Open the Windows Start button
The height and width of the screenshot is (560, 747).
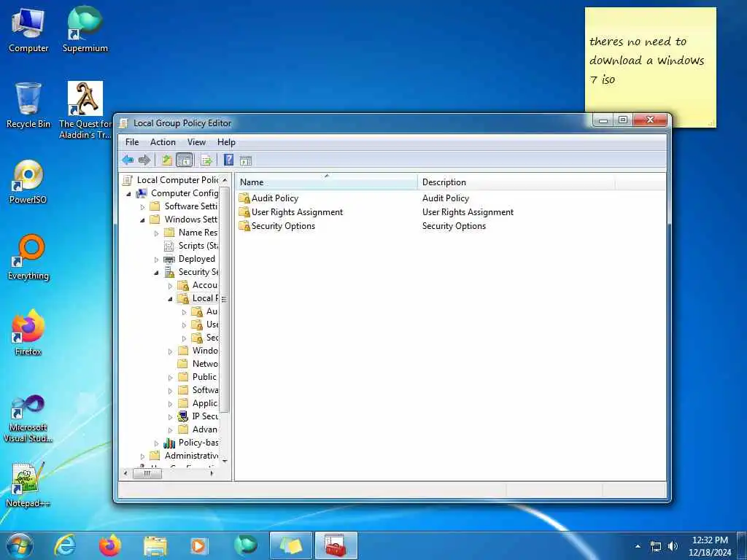(x=20, y=545)
